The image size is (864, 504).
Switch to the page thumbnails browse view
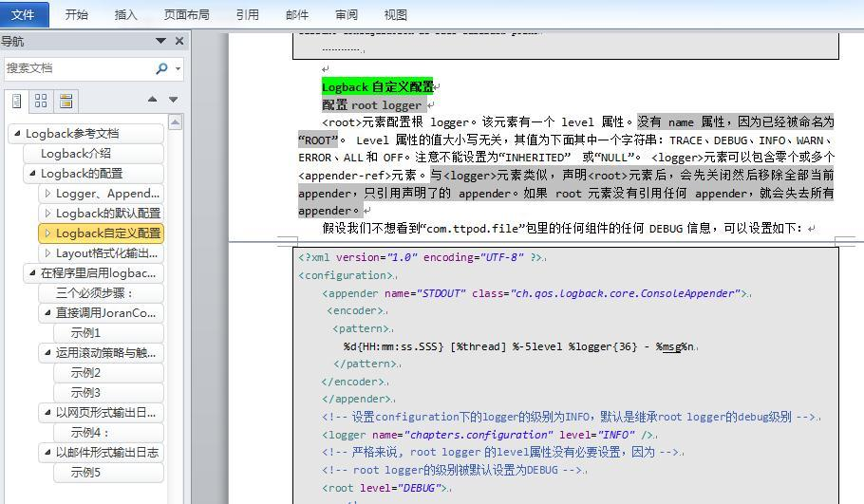[x=41, y=101]
